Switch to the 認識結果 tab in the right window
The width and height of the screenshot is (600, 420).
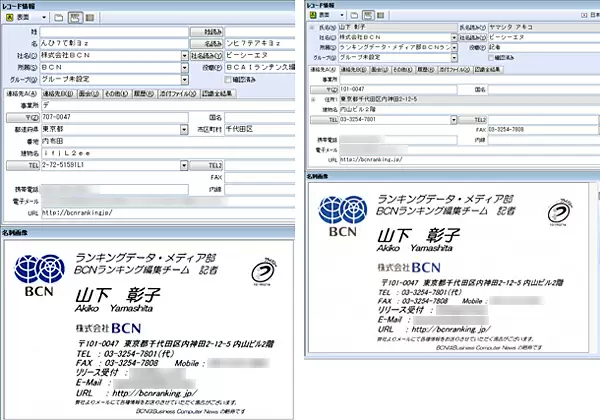tap(488, 70)
